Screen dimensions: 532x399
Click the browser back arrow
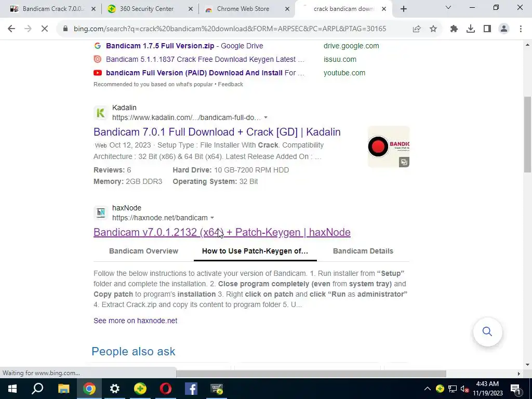tap(11, 29)
